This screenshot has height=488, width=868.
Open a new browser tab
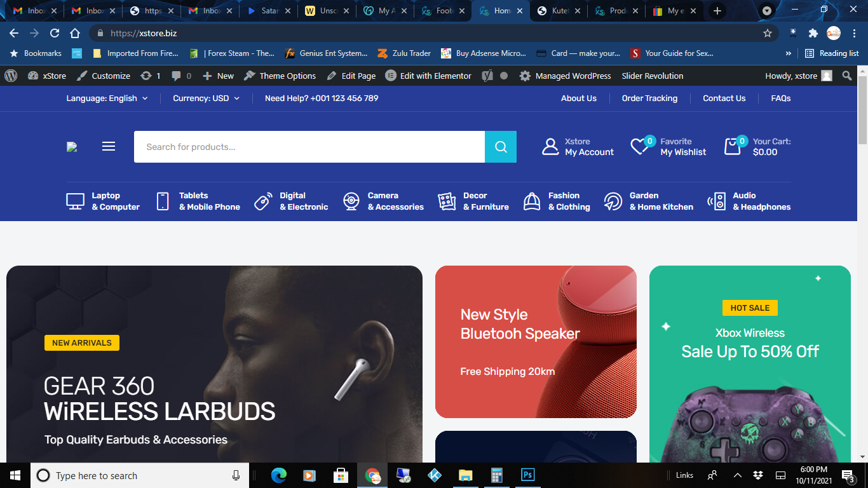pos(717,11)
